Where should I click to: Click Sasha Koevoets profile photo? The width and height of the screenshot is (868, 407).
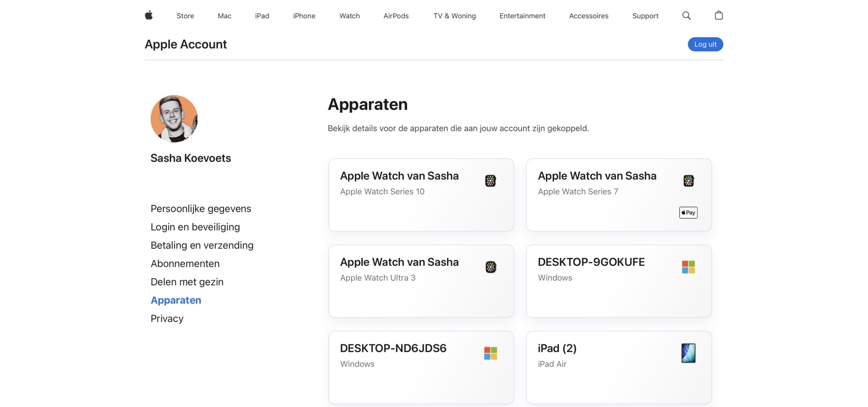pyautogui.click(x=174, y=118)
